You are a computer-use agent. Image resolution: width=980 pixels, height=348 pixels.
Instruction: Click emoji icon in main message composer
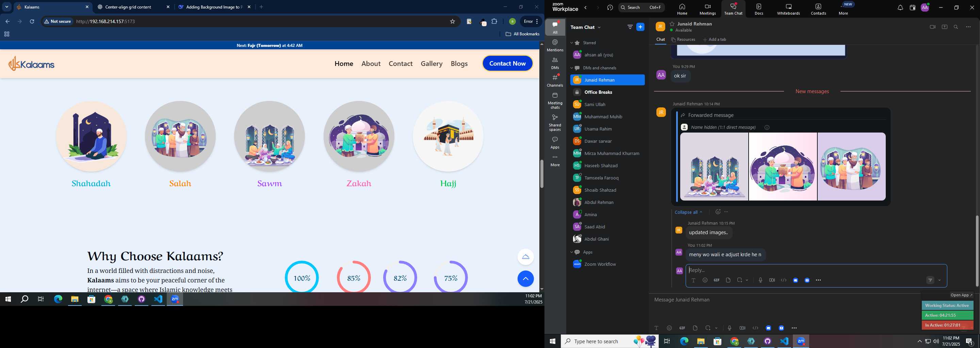669,328
